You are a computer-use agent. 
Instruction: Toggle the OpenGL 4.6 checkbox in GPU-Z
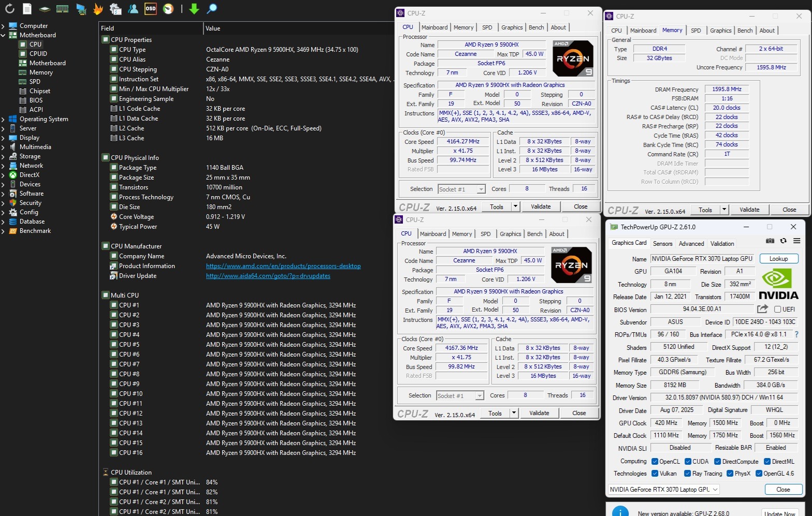click(x=759, y=474)
